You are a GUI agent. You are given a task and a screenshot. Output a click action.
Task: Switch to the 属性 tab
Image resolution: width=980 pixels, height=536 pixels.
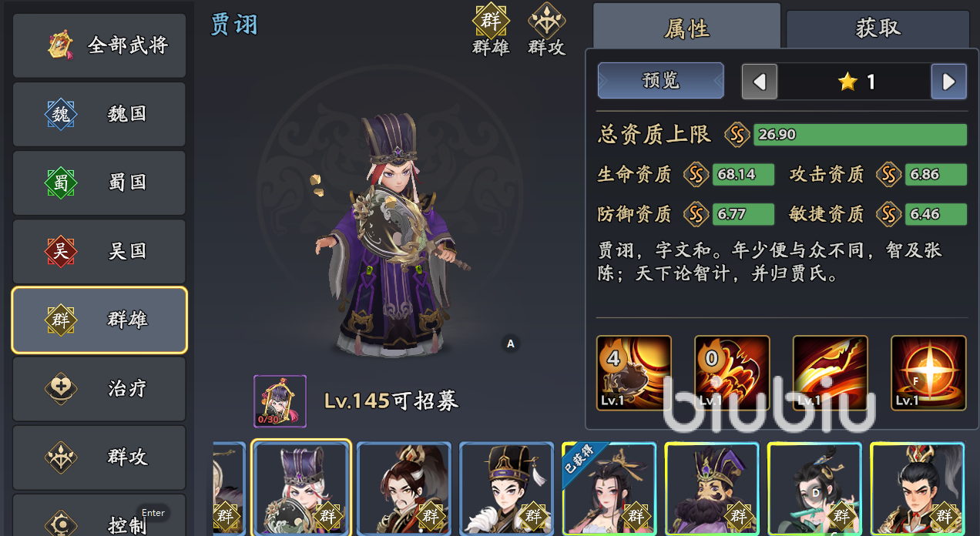coord(686,28)
